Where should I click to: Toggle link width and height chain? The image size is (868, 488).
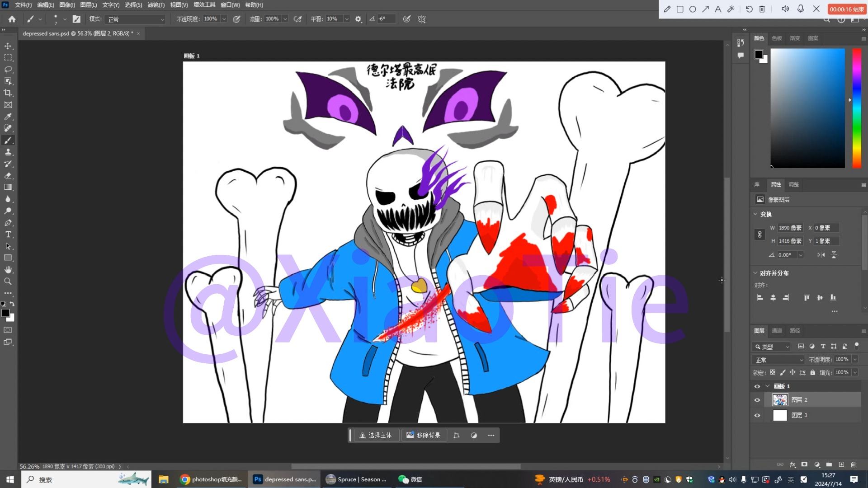point(759,235)
